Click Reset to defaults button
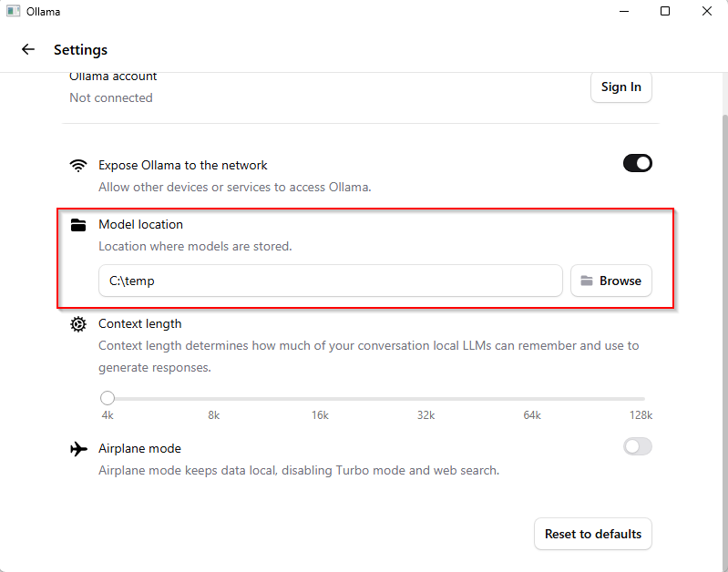This screenshot has height=572, width=728. tap(592, 535)
